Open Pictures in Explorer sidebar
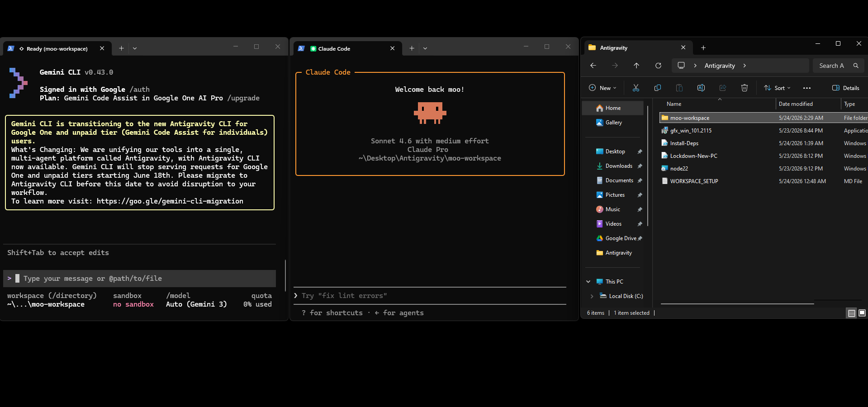 click(x=615, y=195)
